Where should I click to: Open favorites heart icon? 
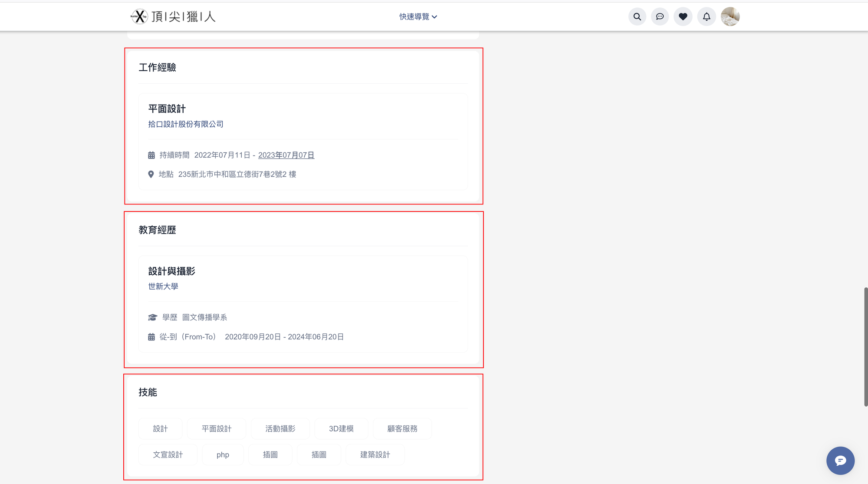[683, 16]
